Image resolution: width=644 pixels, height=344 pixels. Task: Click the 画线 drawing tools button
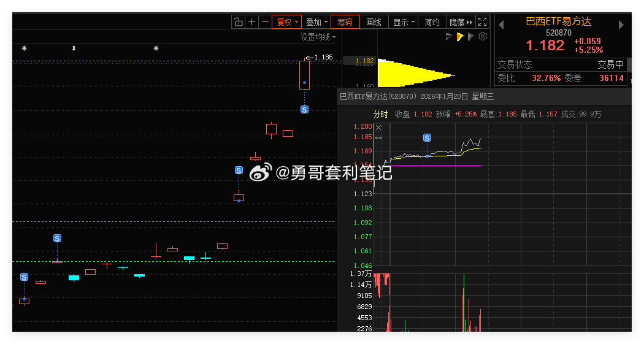[x=374, y=21]
